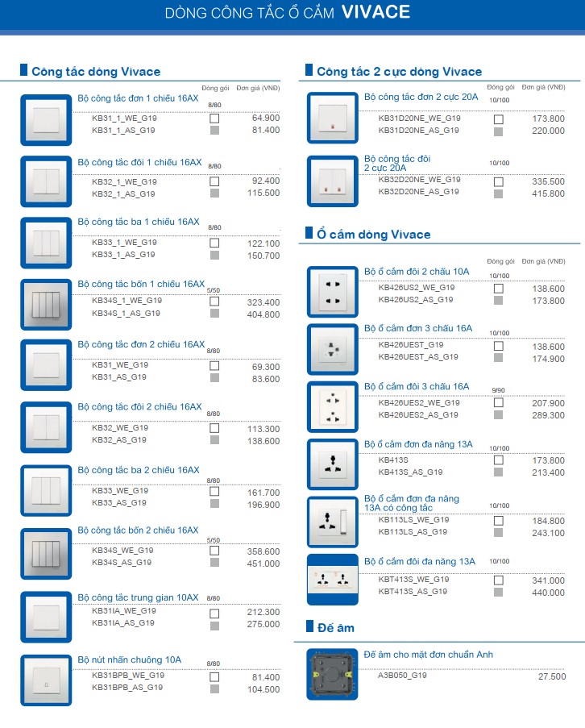Click the four-gang 1-way switch 16AX image

[x=46, y=304]
